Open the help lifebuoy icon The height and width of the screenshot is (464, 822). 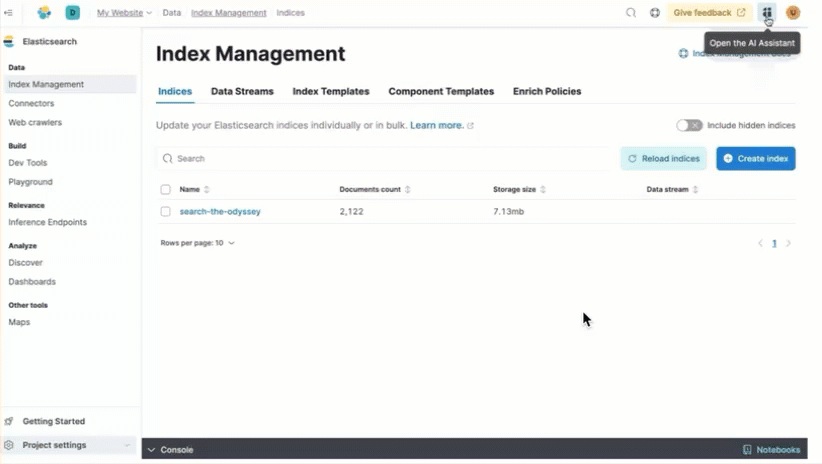(x=655, y=13)
